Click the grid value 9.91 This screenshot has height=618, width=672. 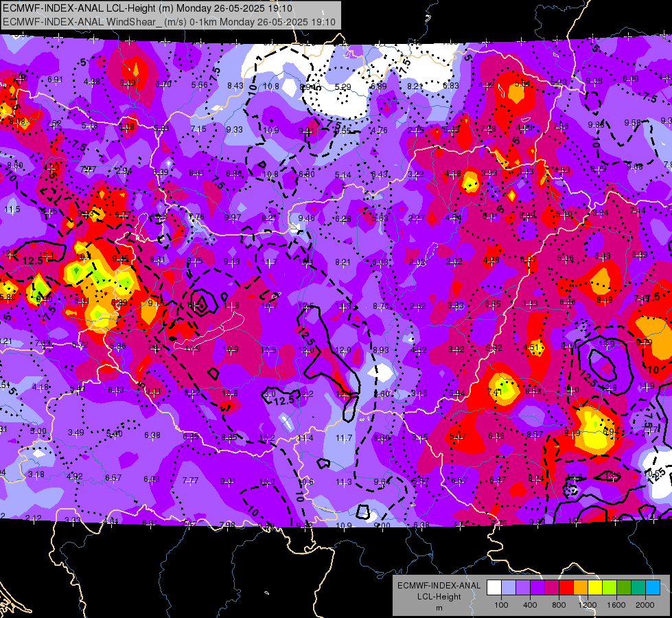(306, 130)
